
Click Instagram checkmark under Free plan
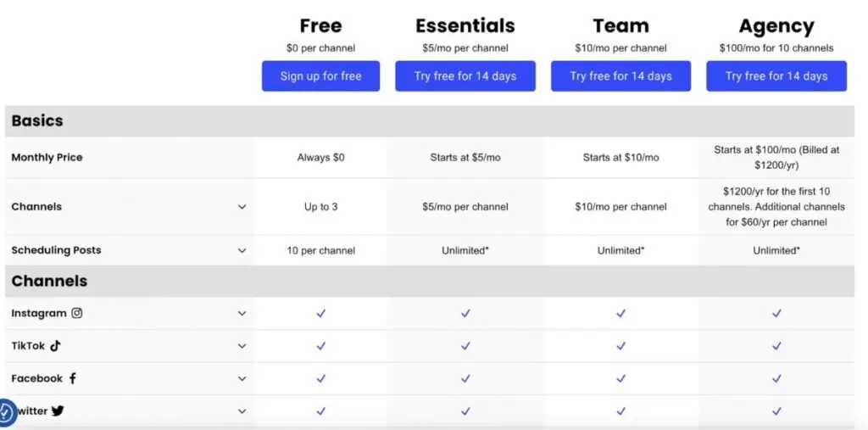pos(321,313)
